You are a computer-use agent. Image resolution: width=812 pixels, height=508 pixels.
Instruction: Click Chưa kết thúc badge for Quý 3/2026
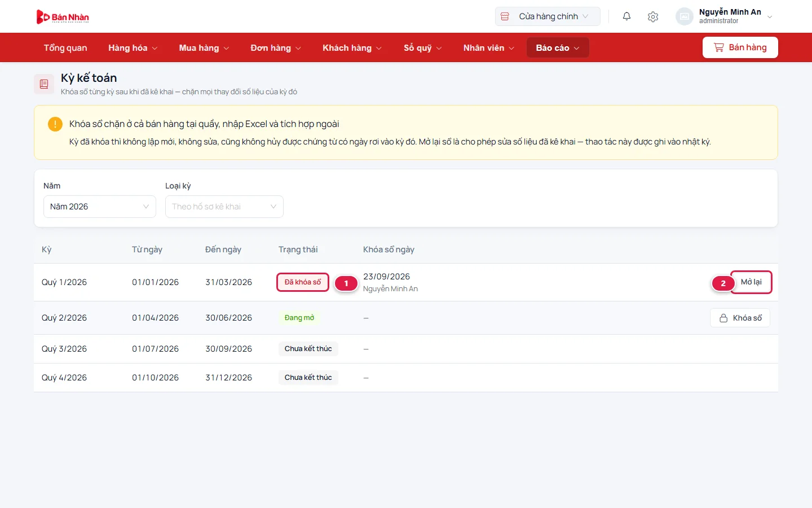(308, 349)
